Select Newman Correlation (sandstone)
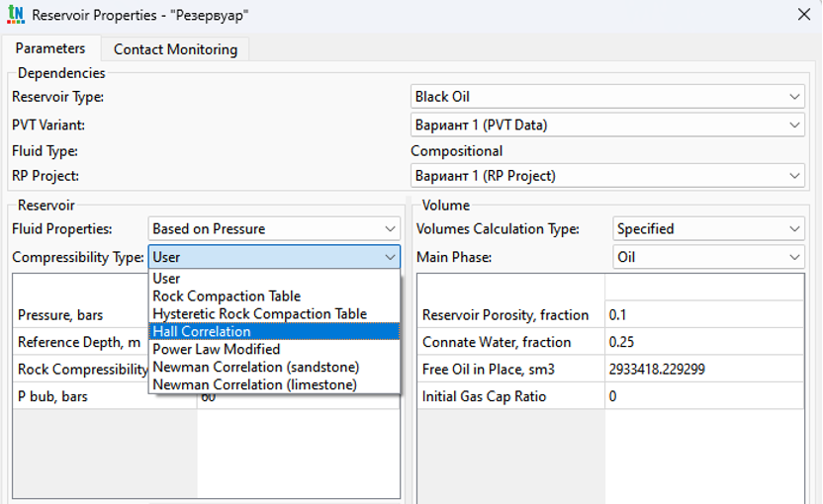823x504 pixels. pos(274,367)
